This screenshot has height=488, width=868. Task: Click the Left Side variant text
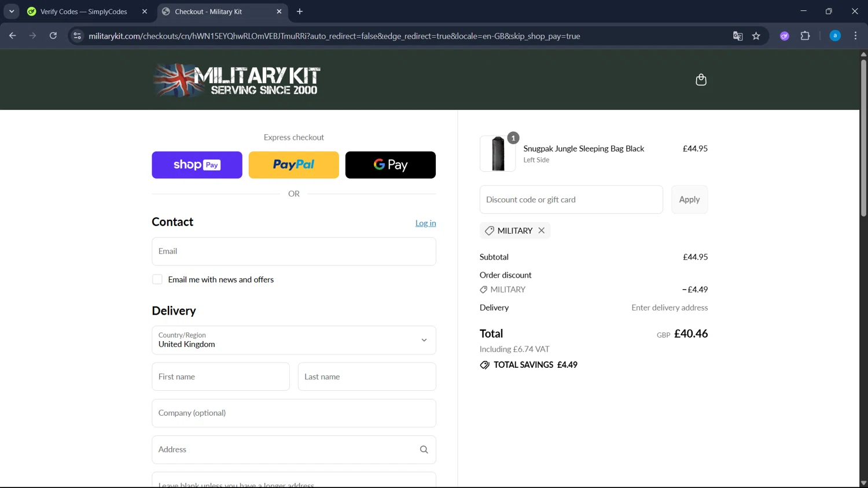click(x=536, y=160)
